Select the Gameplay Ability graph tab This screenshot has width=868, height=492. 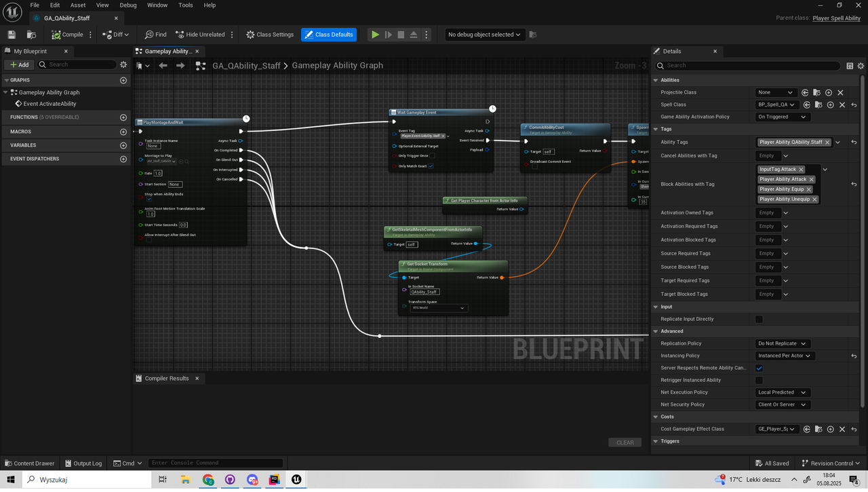[167, 51]
